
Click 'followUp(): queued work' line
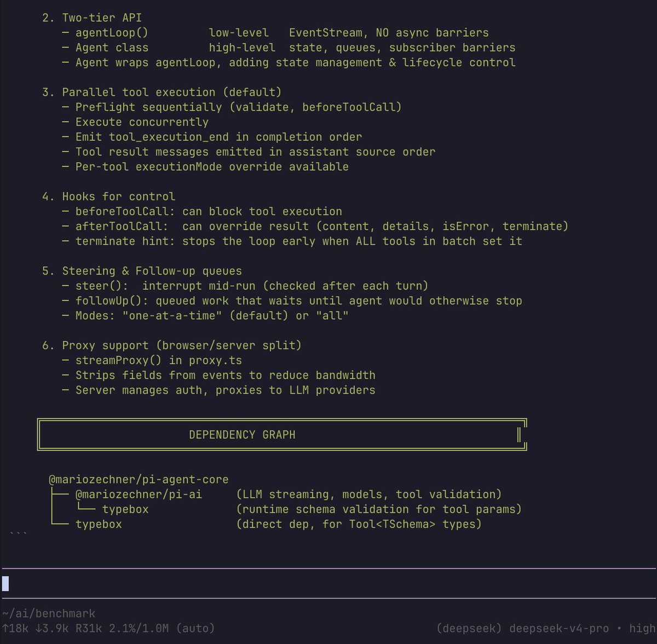point(292,301)
